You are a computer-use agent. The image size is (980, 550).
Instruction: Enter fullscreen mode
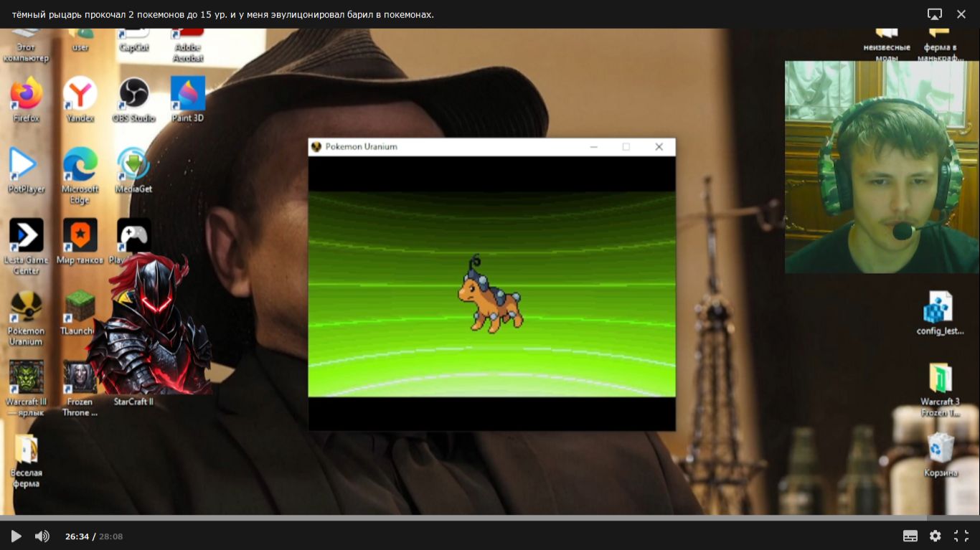[x=961, y=536]
